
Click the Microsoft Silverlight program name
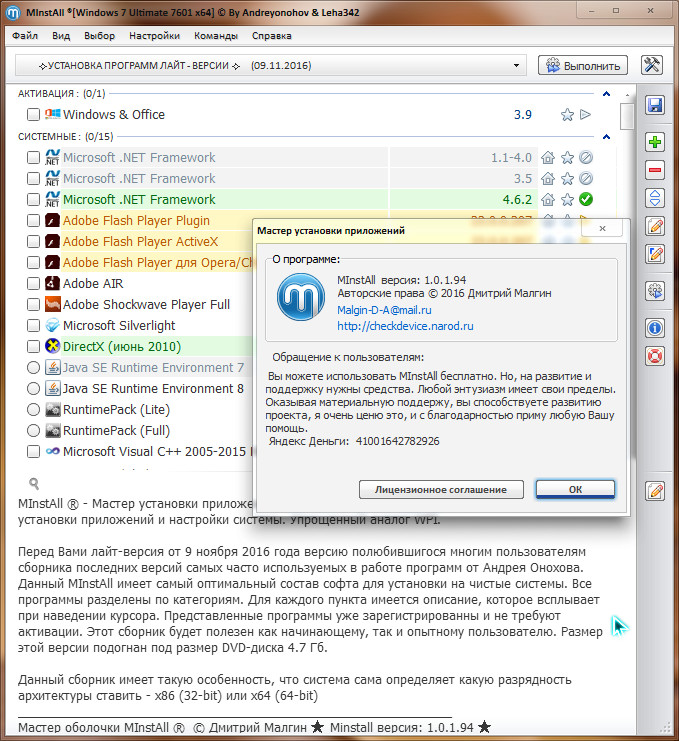119,326
